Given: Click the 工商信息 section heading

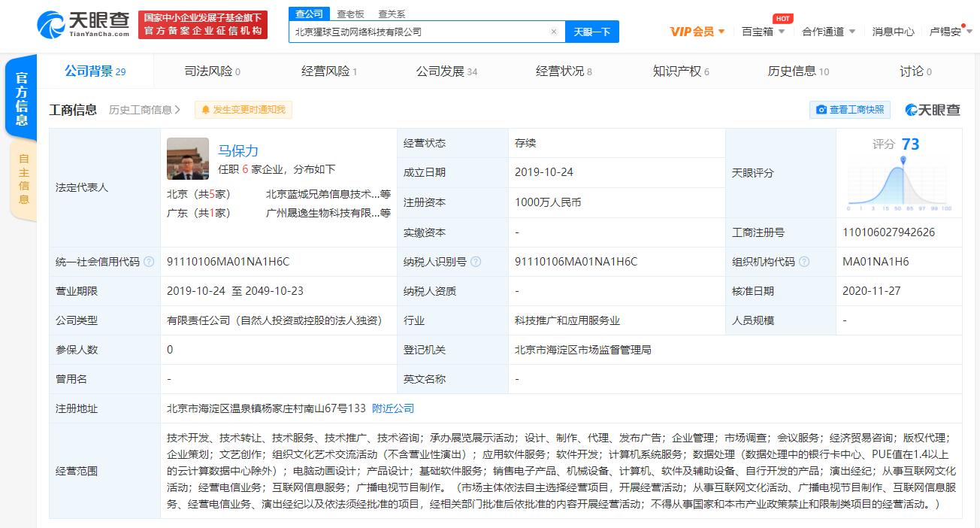Looking at the screenshot, I should (x=73, y=110).
